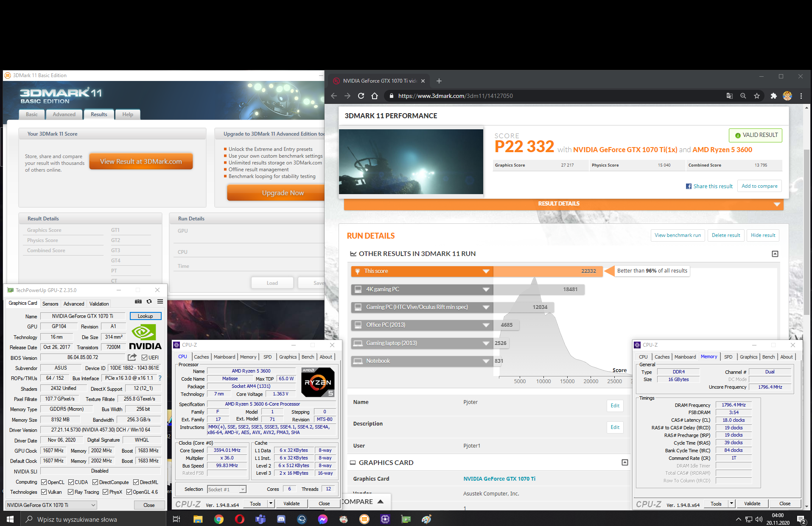
Task: Click the zoom magnifier icon in address bar
Action: 743,96
